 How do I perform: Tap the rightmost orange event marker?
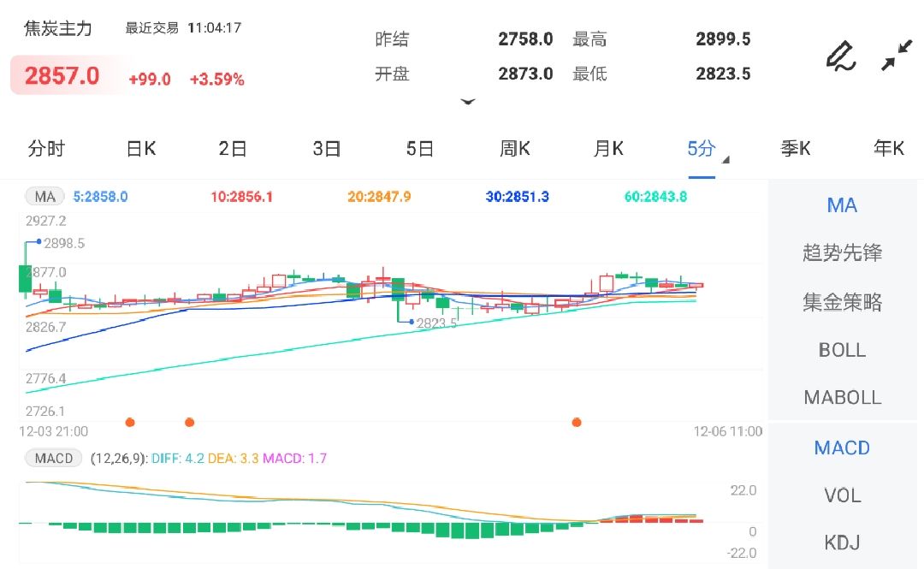click(x=577, y=422)
